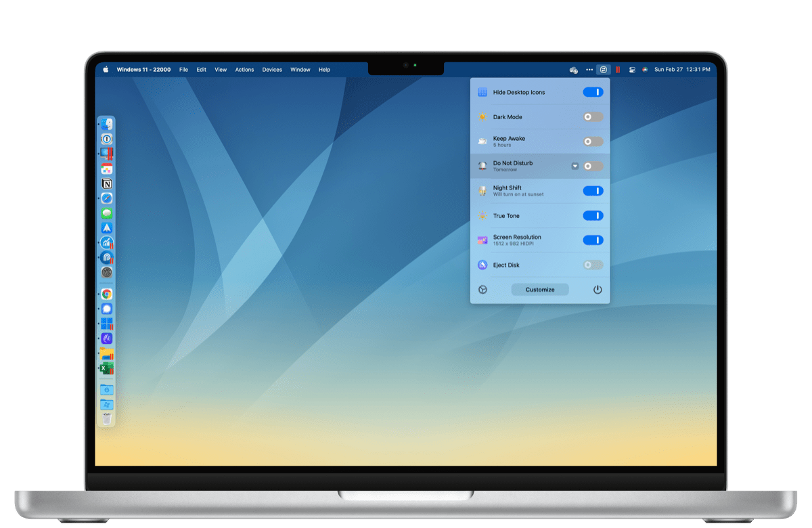Open Messages from the Dock
The height and width of the screenshot is (528, 812).
click(x=107, y=213)
